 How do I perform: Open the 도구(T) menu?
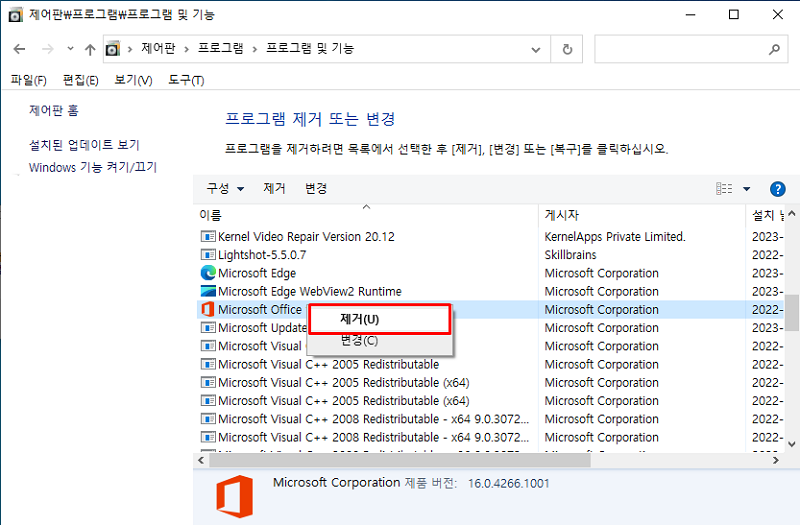pyautogui.click(x=186, y=80)
